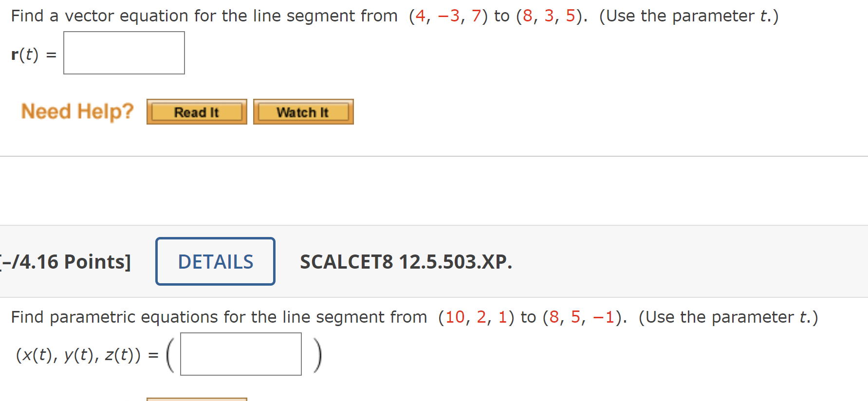
Task: Click the parametric line segment problem statement
Action: coord(214,317)
